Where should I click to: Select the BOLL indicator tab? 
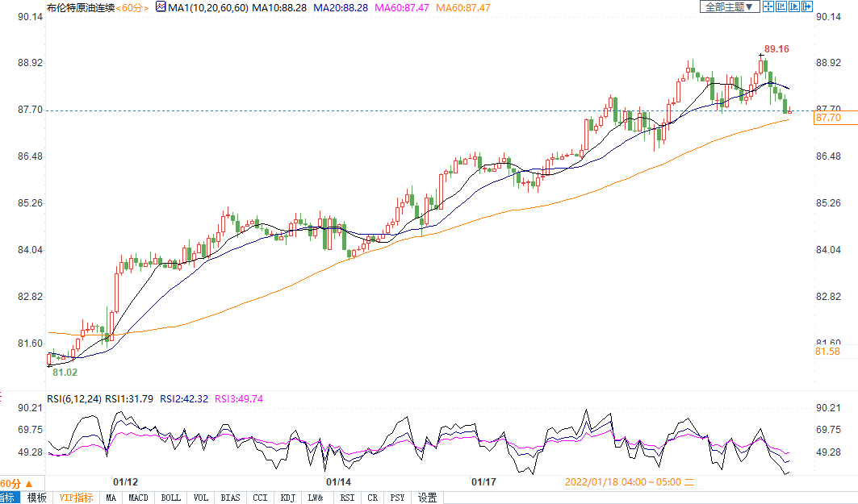coord(170,498)
